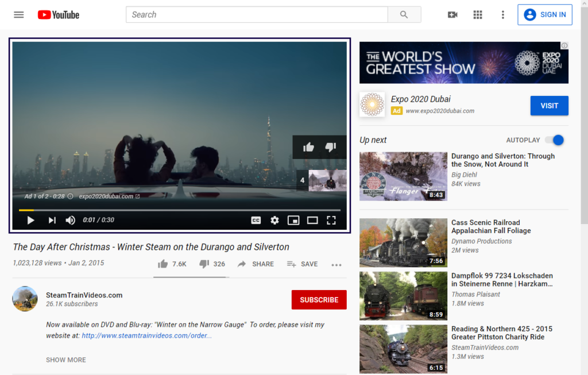Switch to theater mode
Viewport: 588px width, 375px height.
(x=312, y=220)
